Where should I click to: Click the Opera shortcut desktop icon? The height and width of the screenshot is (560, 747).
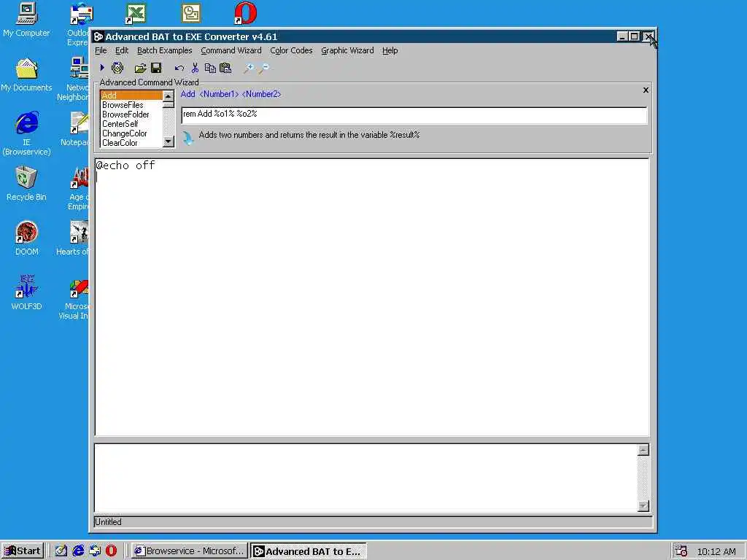tap(245, 13)
